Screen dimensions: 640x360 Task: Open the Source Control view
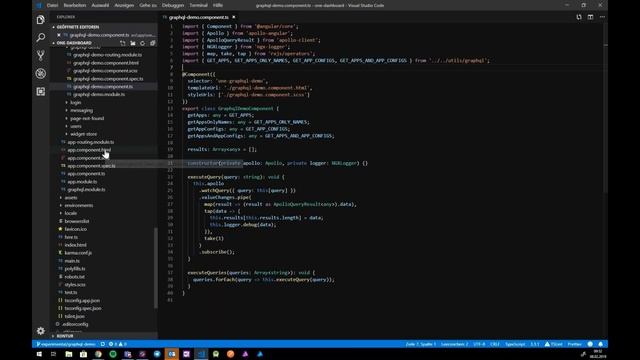point(40,56)
